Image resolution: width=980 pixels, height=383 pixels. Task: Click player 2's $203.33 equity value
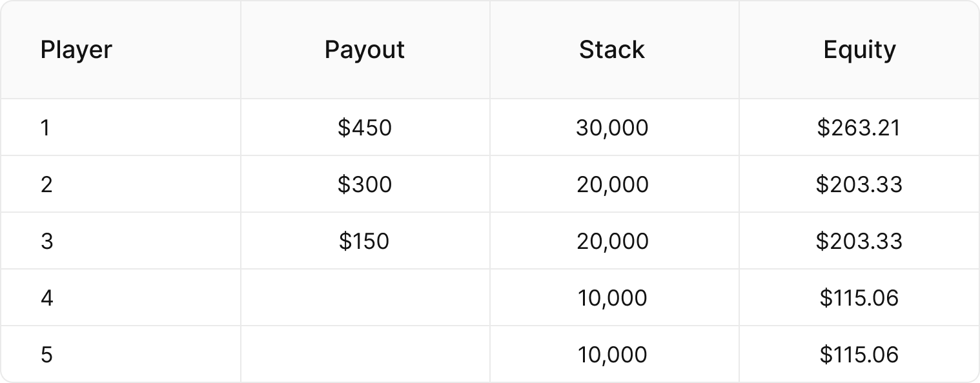click(859, 184)
